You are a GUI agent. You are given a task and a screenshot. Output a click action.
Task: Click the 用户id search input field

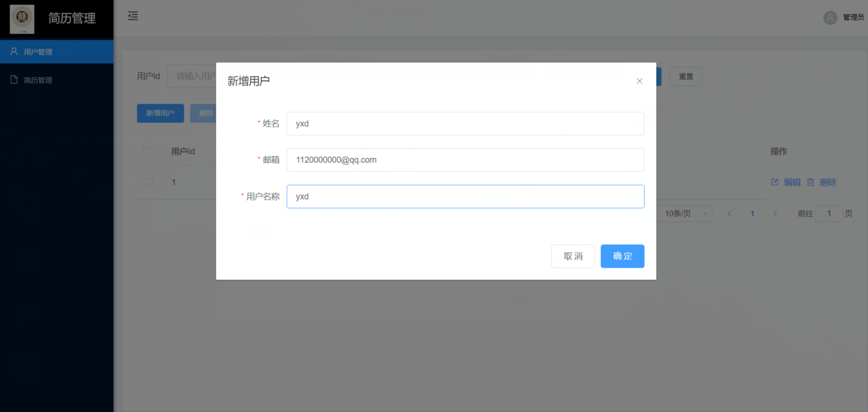192,77
